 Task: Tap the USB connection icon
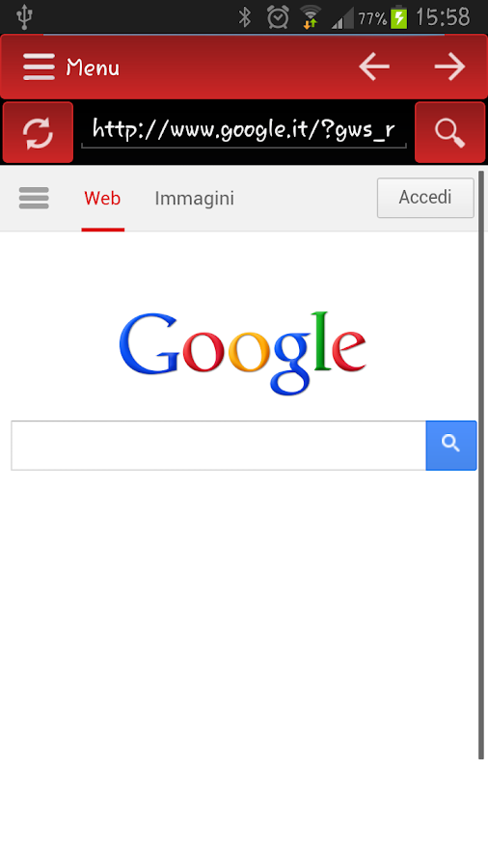point(24,17)
